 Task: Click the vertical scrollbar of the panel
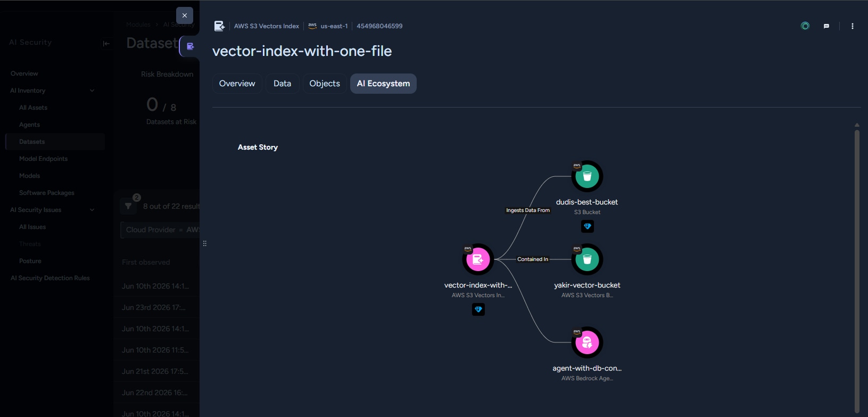coord(857,271)
